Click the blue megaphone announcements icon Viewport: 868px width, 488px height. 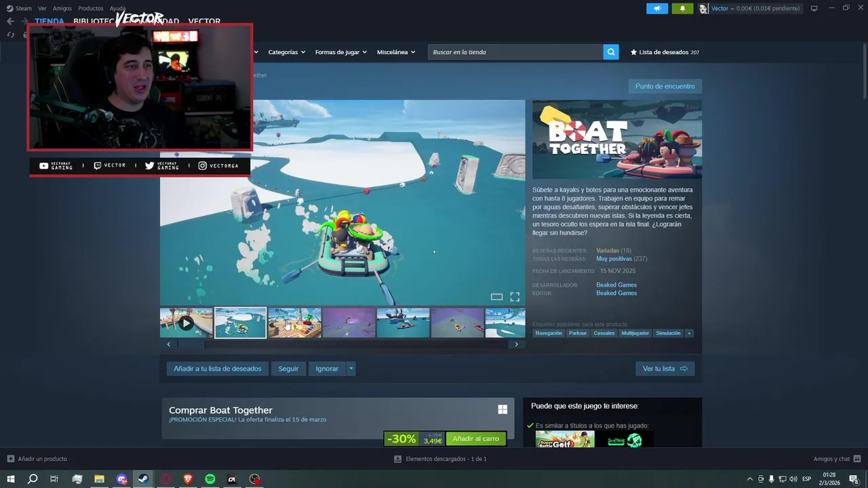click(x=657, y=8)
